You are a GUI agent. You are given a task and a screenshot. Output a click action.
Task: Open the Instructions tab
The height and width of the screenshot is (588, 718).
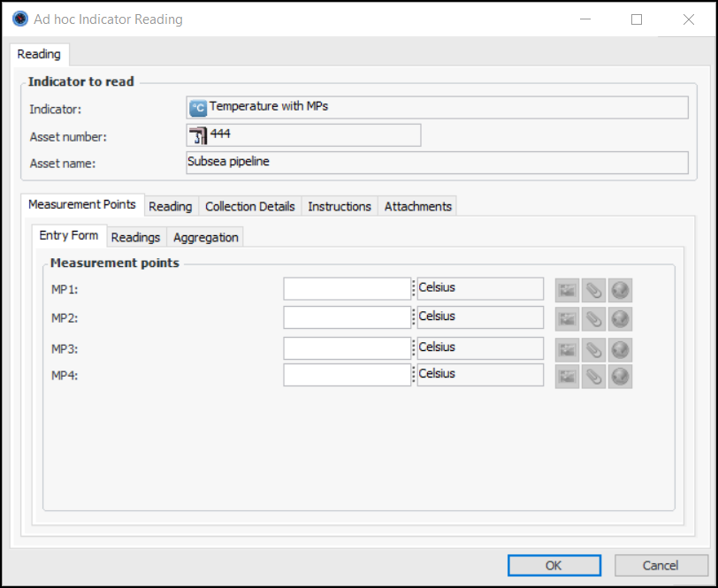click(x=340, y=206)
